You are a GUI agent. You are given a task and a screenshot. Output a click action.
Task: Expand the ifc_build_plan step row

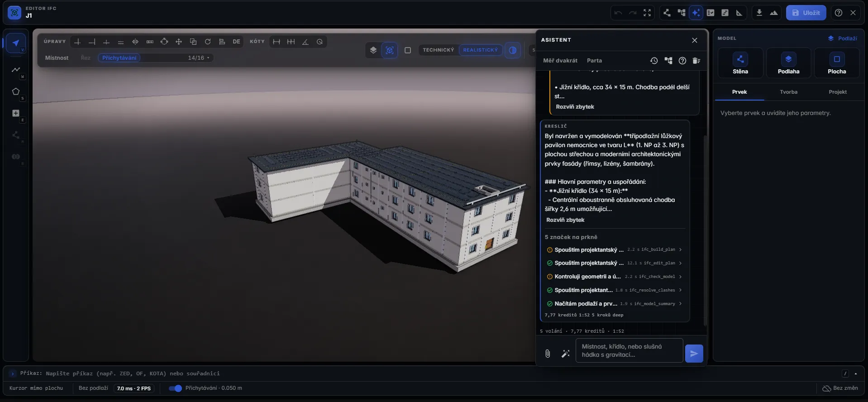[x=615, y=249]
